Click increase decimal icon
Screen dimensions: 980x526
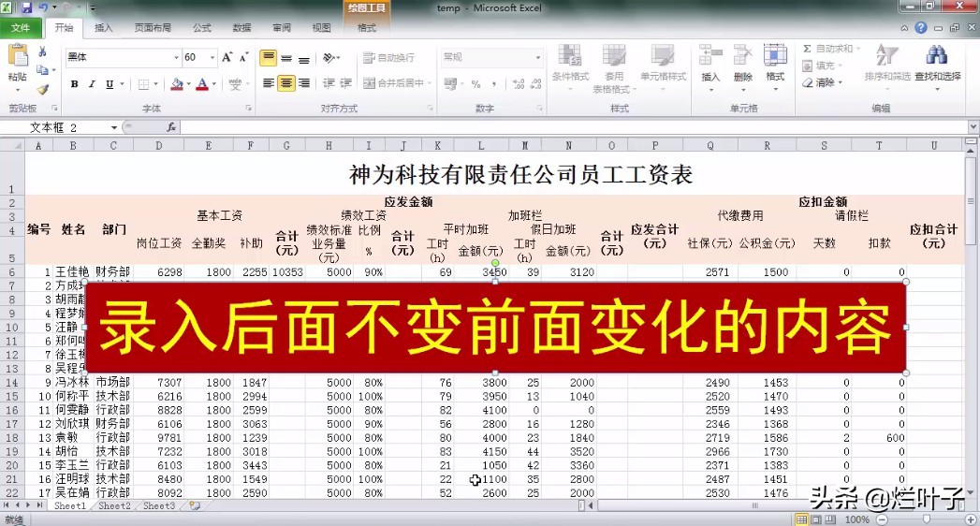point(519,83)
